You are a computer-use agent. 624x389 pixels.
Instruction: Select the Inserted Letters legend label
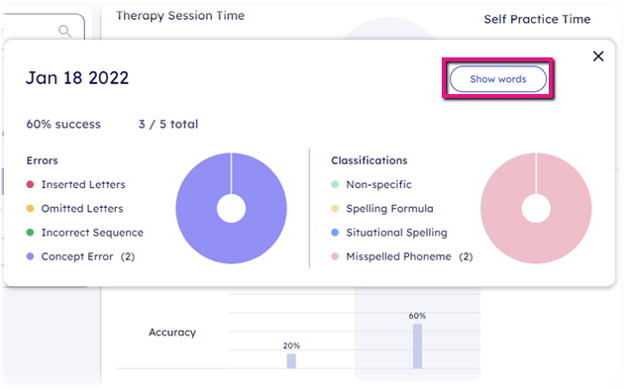(83, 184)
